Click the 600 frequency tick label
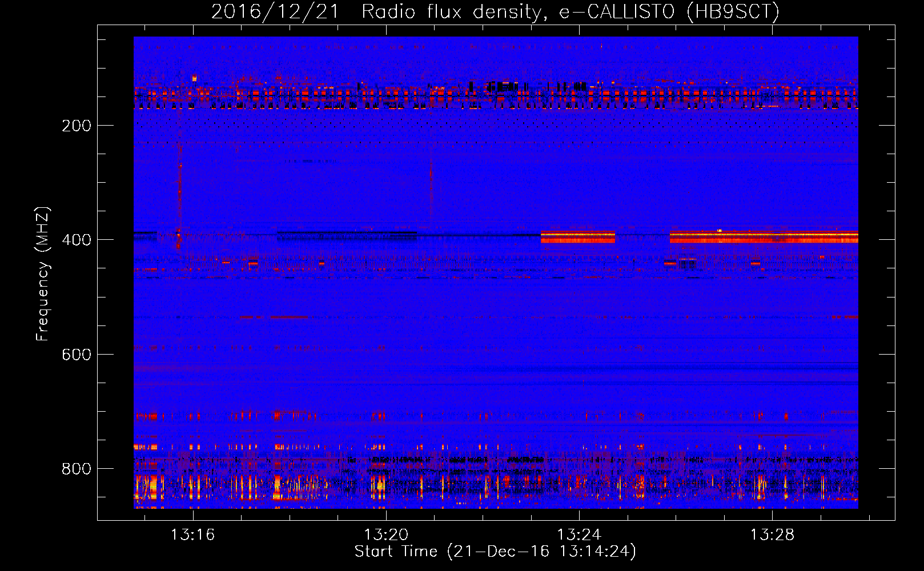The width and height of the screenshot is (924, 571). [x=77, y=355]
